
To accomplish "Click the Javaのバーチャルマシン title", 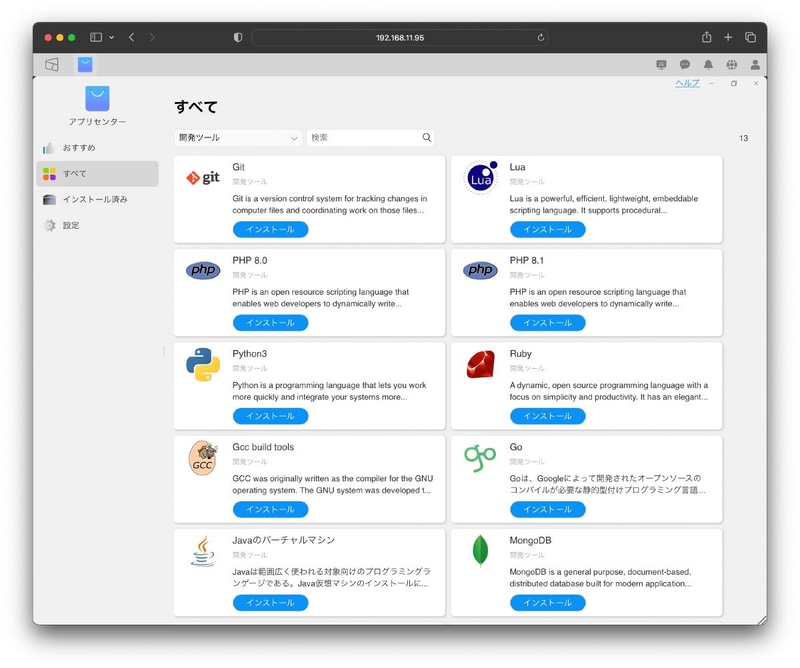I will (284, 540).
